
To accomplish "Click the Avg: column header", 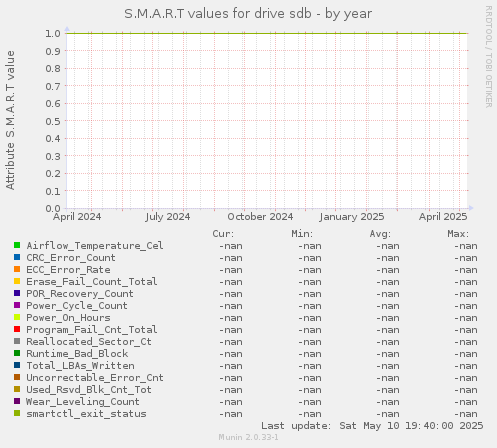I will click(380, 234).
